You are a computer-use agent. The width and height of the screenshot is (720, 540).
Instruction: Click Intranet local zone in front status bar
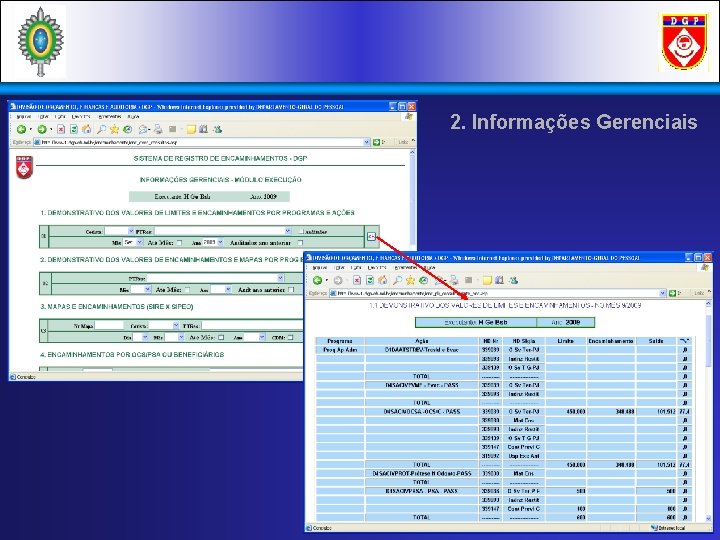click(x=669, y=528)
